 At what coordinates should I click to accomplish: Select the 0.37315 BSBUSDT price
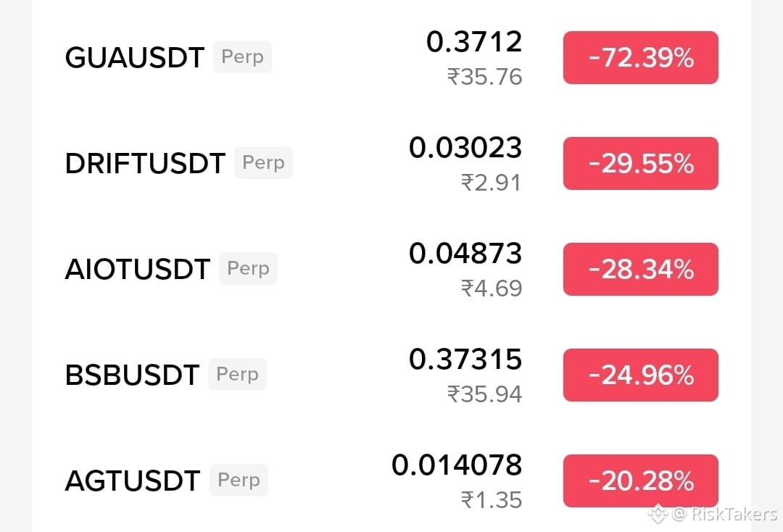click(465, 359)
